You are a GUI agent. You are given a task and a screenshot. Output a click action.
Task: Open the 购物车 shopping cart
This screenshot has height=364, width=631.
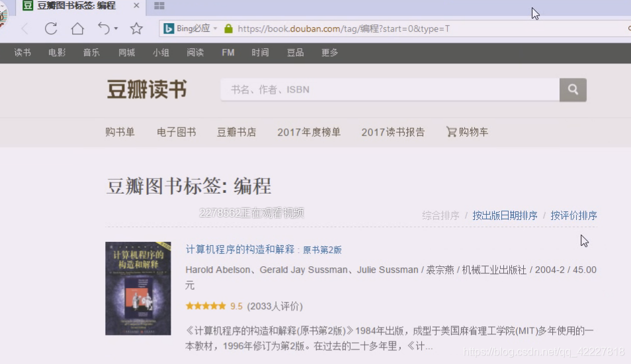click(467, 132)
